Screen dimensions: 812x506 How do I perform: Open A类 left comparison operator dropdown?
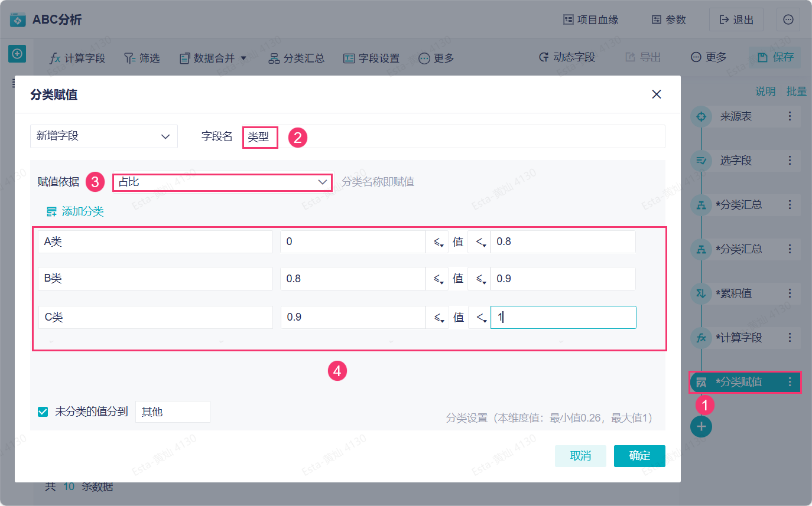click(x=437, y=241)
